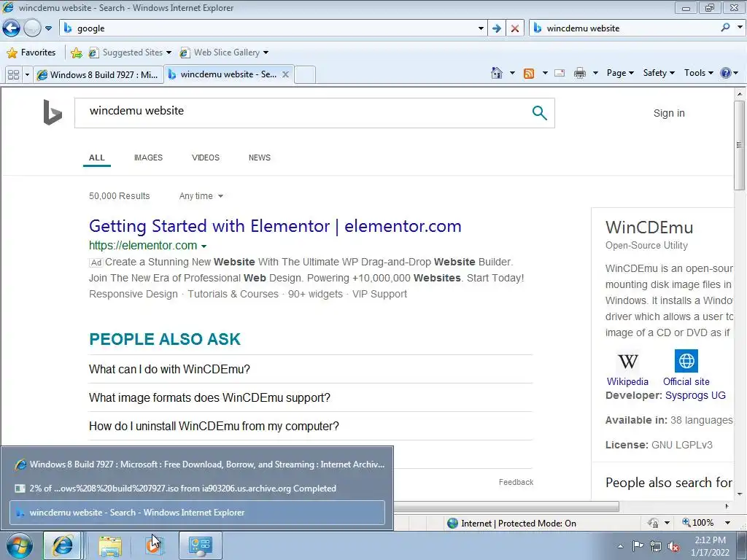Screen dimensions: 747x560
Task: Click the blue Go arrow button
Action: [x=496, y=28]
